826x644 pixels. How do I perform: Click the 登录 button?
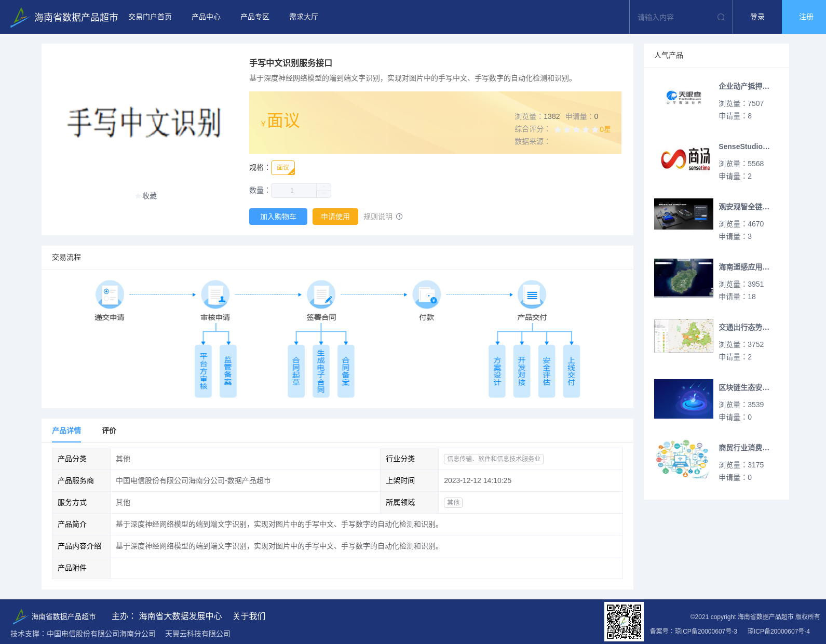point(757,17)
